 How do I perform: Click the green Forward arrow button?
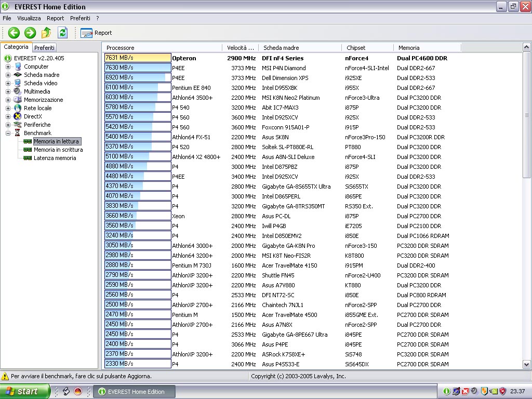tap(30, 33)
